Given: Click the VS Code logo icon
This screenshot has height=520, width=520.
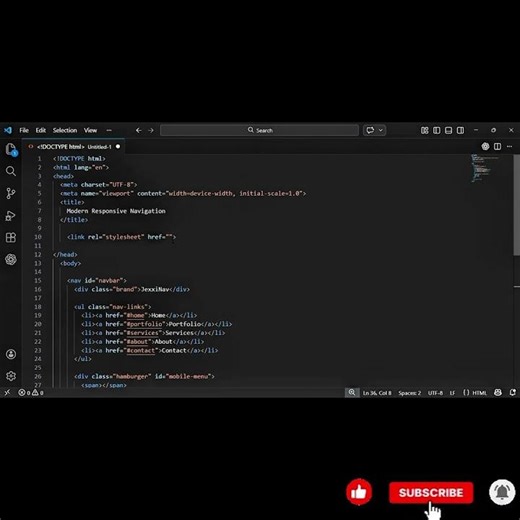Looking at the screenshot, I should coord(8,130).
